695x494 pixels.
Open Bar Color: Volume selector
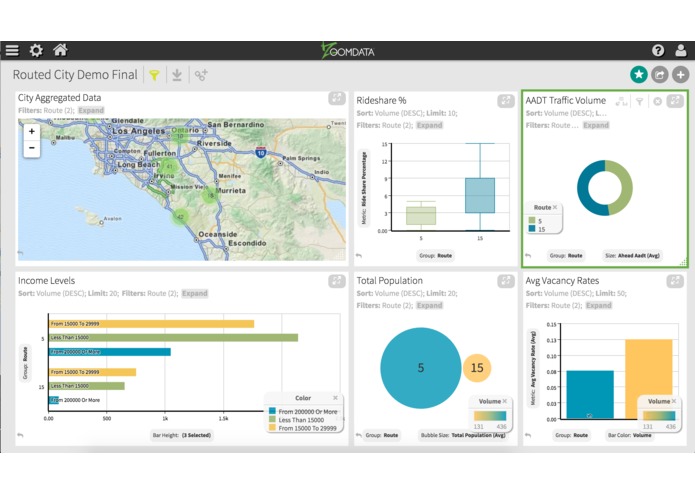[x=630, y=435]
